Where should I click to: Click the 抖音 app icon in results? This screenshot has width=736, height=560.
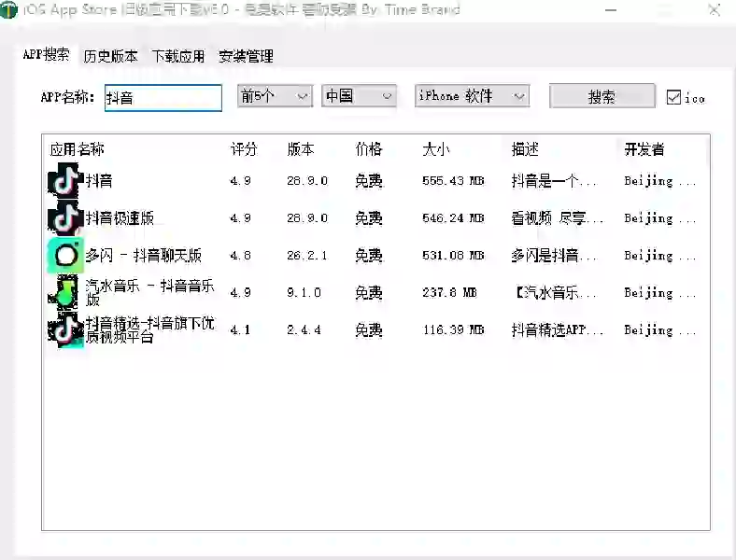pos(65,180)
